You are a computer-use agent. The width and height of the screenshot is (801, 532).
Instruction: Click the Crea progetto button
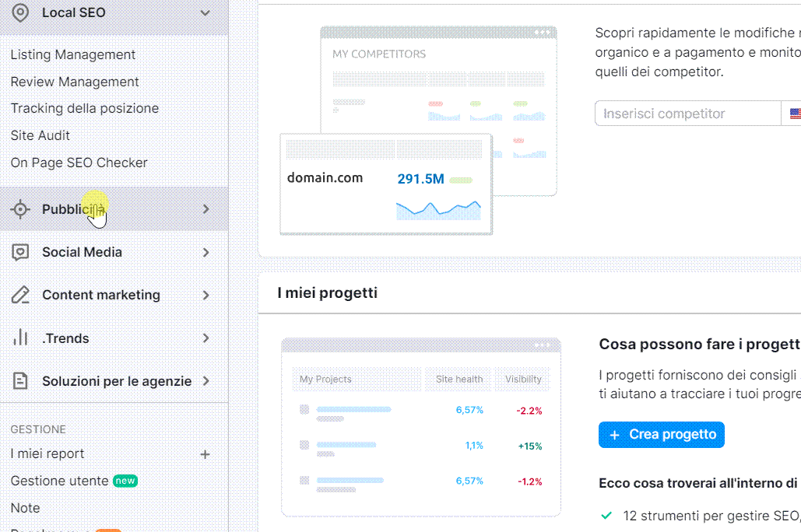661,434
